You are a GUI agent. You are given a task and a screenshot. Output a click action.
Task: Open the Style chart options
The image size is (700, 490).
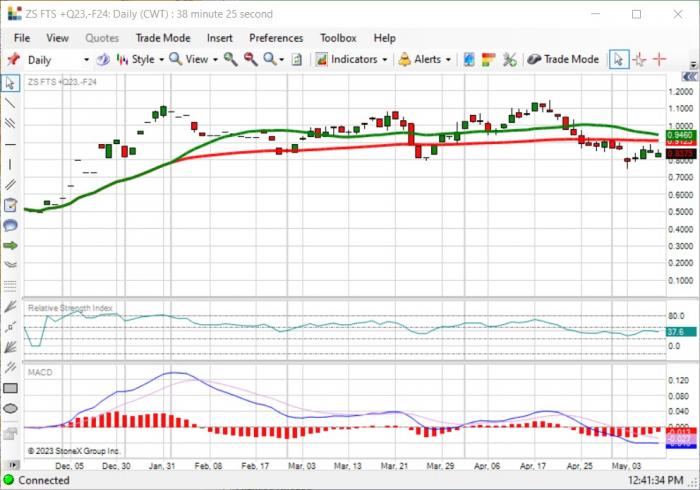click(140, 59)
